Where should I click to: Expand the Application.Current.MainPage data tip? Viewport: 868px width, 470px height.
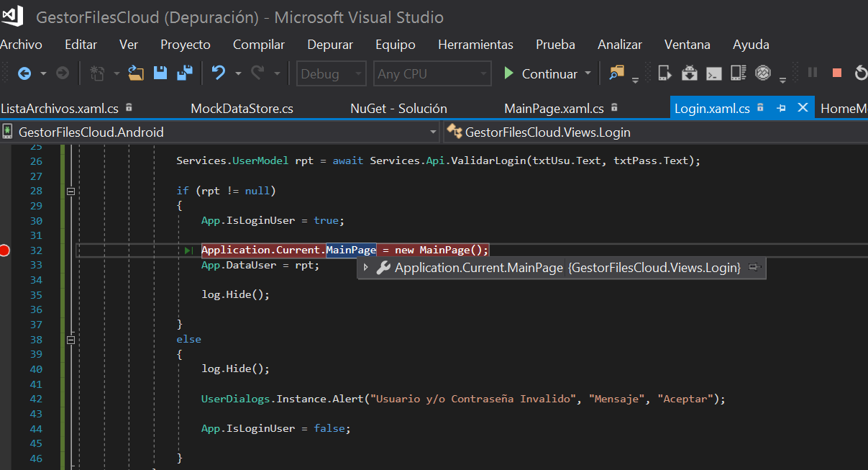(x=365, y=267)
